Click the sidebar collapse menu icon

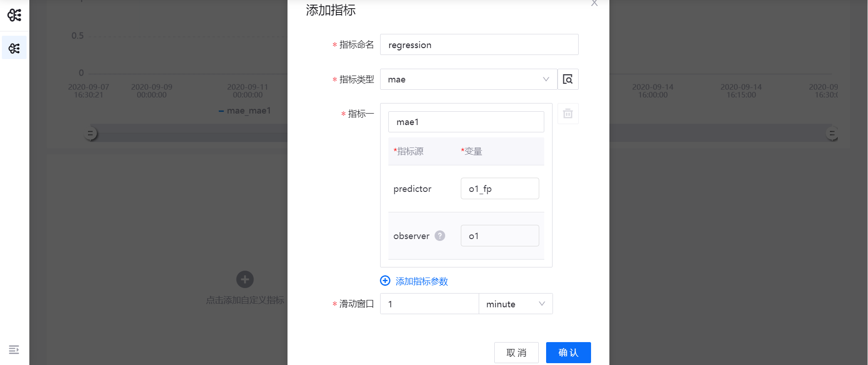pyautogui.click(x=14, y=350)
